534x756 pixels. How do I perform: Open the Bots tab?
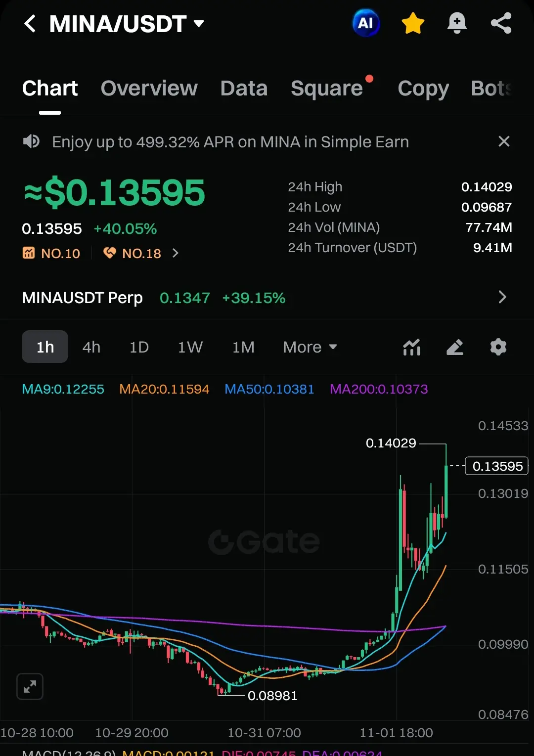tap(491, 89)
